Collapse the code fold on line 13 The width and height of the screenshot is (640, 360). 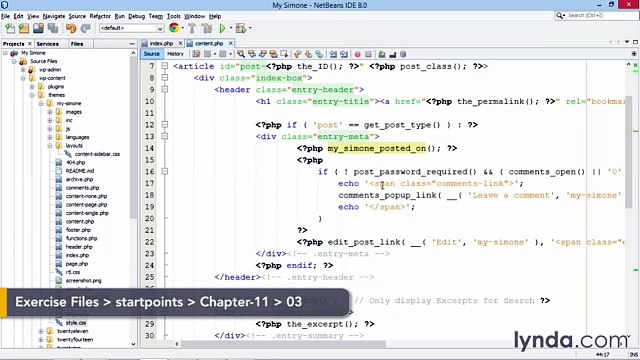click(x=164, y=136)
